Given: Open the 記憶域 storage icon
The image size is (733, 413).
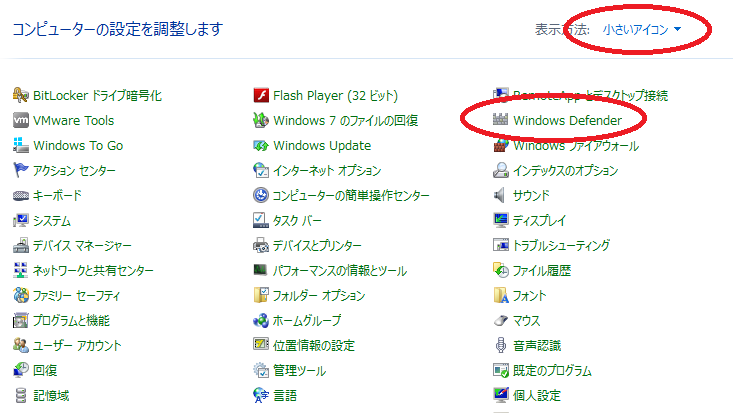Looking at the screenshot, I should [21, 396].
